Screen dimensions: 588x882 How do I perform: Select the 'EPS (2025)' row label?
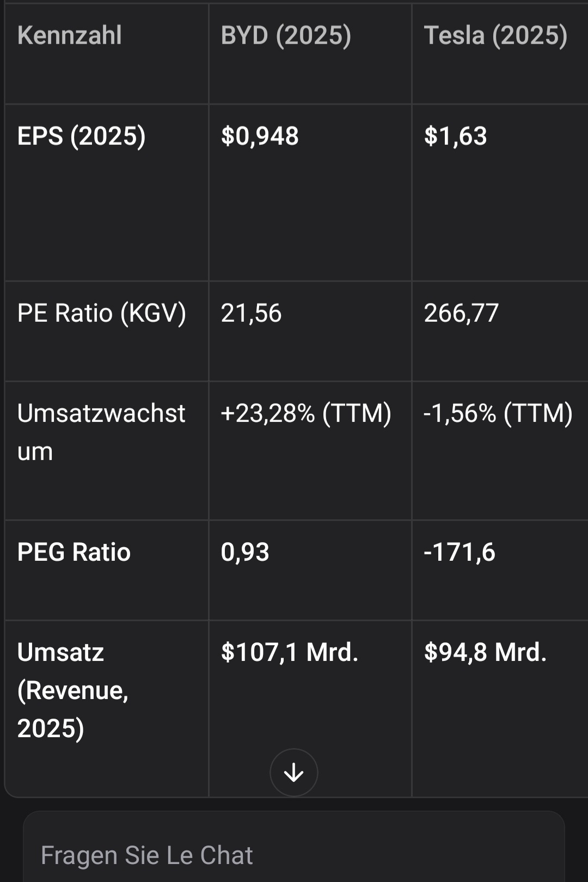pyautogui.click(x=82, y=136)
